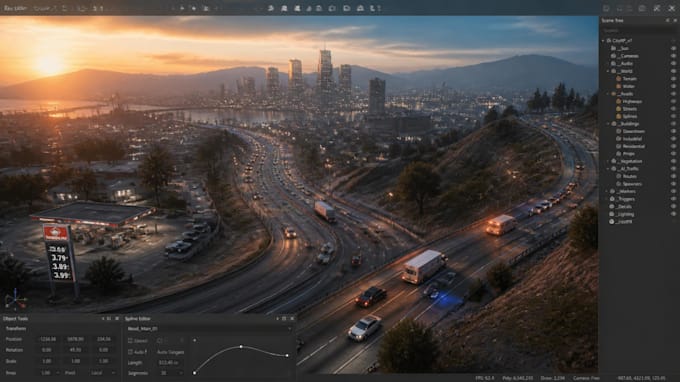Enable the Closed spline checkbox
Image resolution: width=680 pixels, height=382 pixels.
[130, 341]
